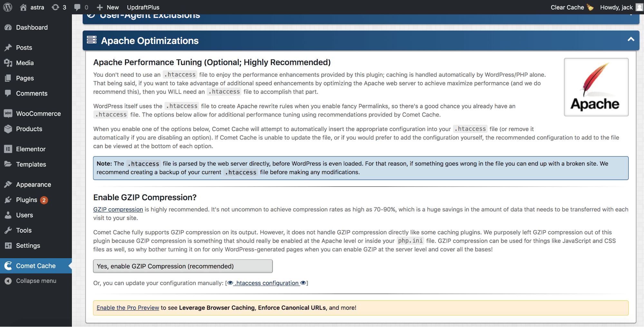Click the Posts pushpin icon

(x=8, y=48)
